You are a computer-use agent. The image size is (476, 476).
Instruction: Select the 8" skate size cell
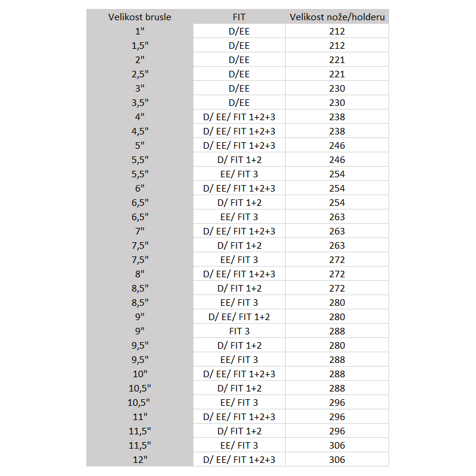(x=140, y=274)
